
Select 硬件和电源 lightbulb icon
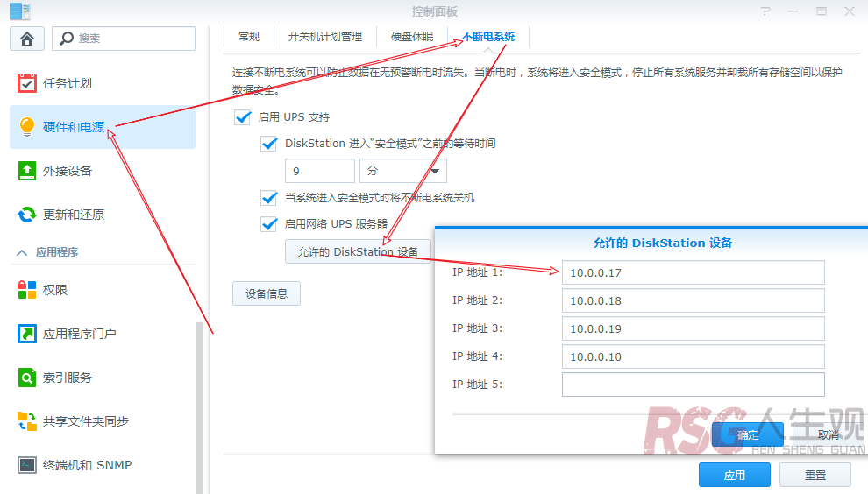[x=26, y=127]
